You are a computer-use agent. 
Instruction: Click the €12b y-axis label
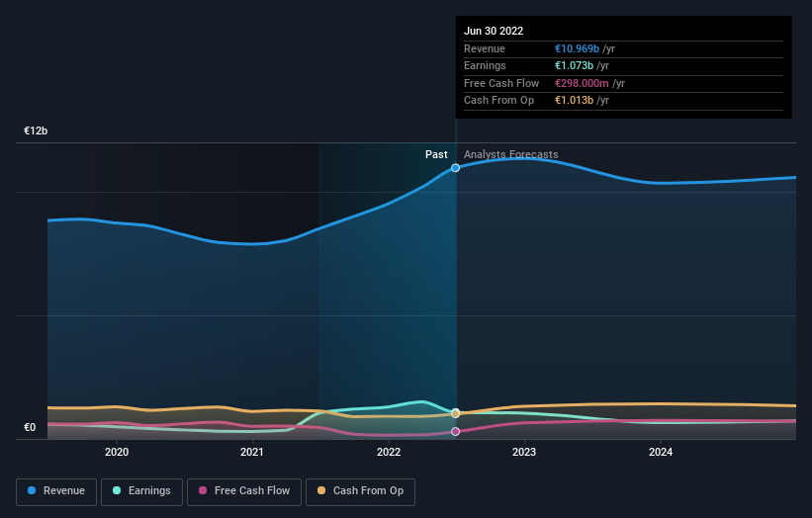click(x=36, y=130)
